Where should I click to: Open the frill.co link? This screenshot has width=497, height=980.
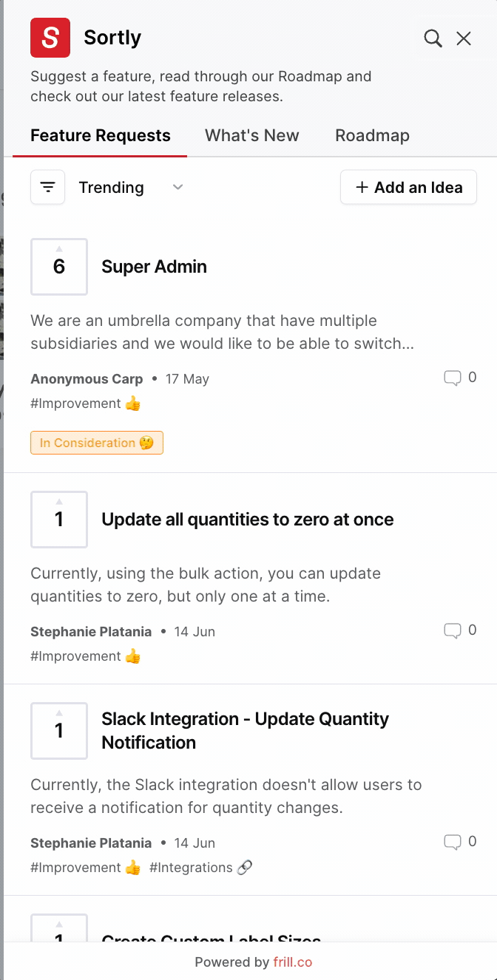tap(292, 962)
